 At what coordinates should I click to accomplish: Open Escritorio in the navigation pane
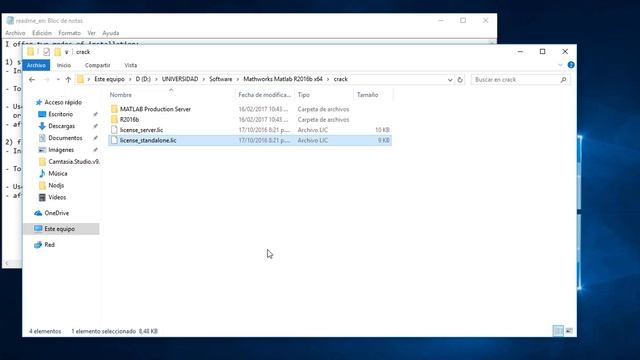[x=60, y=114]
